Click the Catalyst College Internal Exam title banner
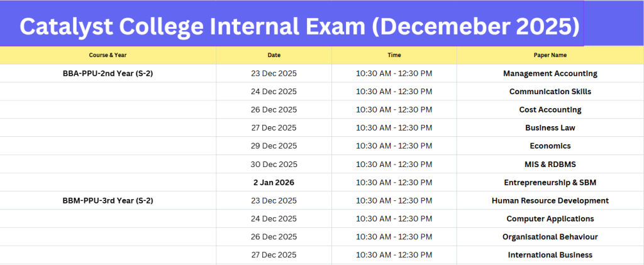Screen dimensions: 644x265 point(299,26)
